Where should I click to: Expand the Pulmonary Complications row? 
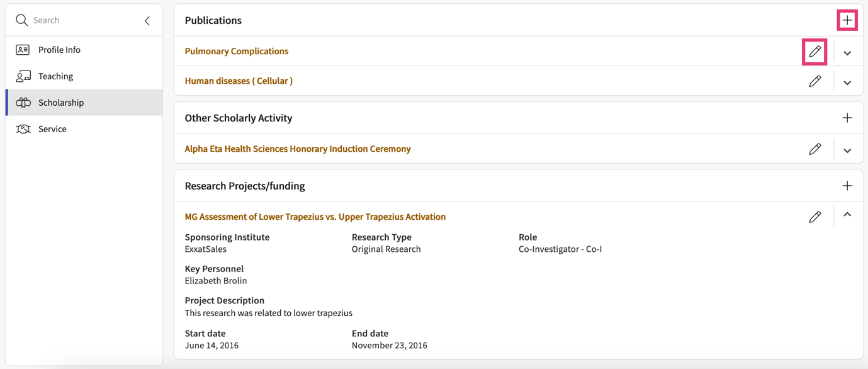click(x=847, y=53)
